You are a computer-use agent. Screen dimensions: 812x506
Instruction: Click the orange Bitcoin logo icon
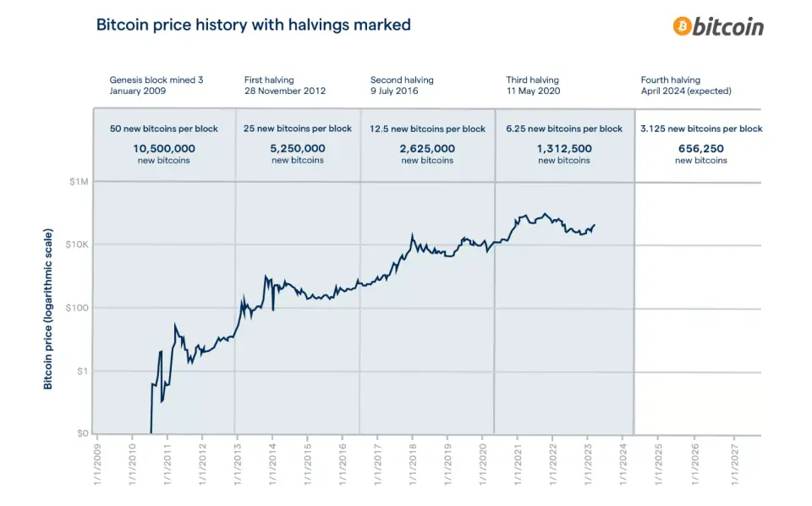tap(682, 26)
